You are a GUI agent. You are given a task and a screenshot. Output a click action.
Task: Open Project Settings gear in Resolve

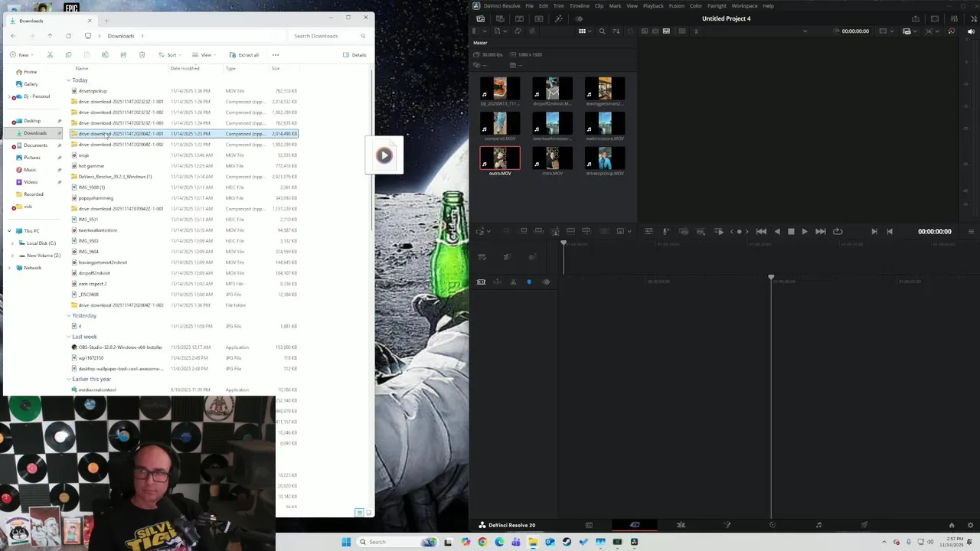click(x=970, y=525)
